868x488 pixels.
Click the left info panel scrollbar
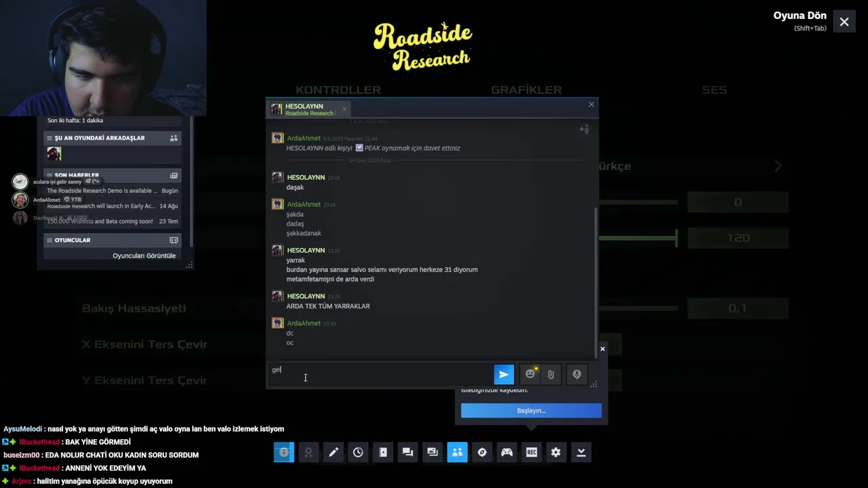(x=192, y=182)
